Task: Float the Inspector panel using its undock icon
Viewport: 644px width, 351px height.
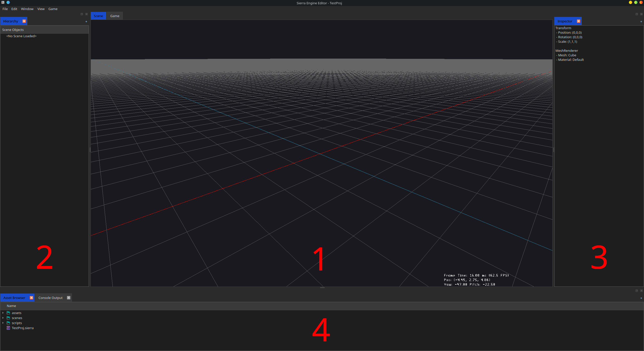Action: 636,14
